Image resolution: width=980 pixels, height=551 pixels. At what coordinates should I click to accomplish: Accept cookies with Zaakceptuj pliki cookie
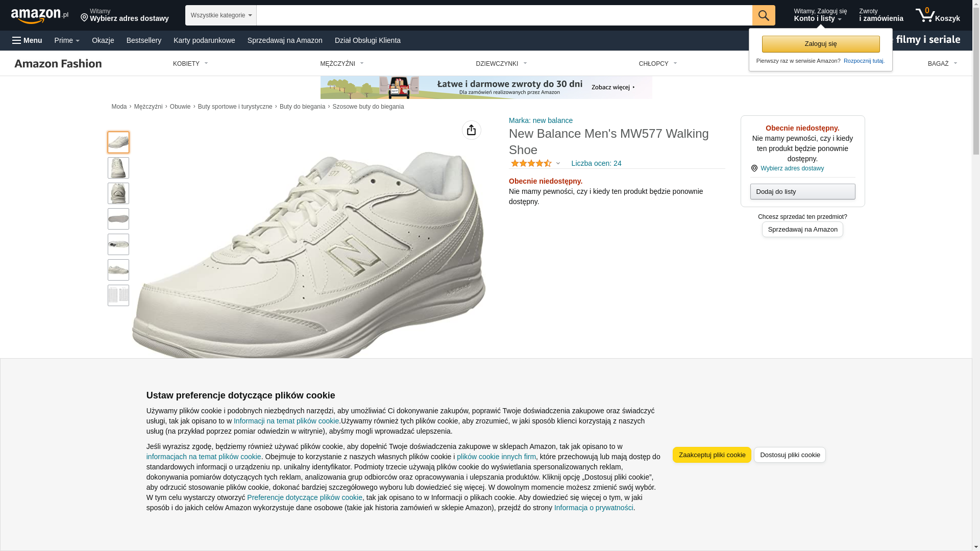[712, 455]
